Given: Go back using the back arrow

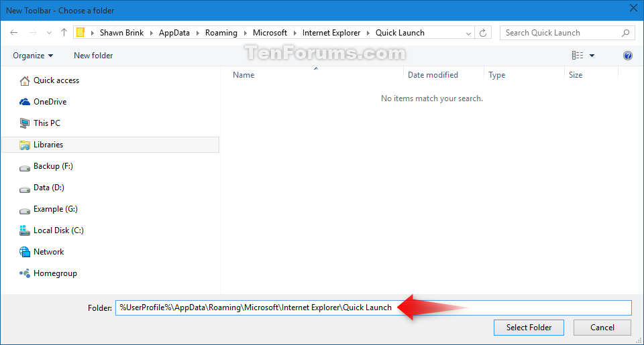Looking at the screenshot, I should pyautogui.click(x=14, y=33).
